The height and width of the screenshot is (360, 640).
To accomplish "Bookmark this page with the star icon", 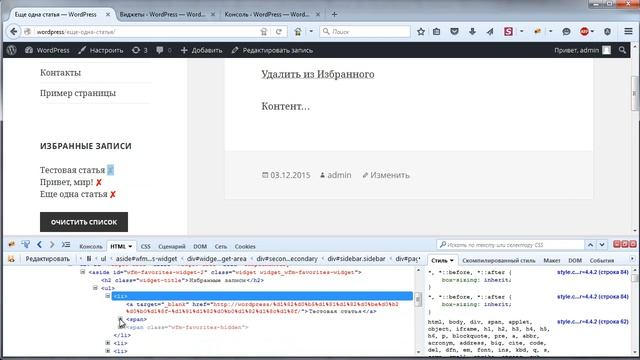I will pos(421,31).
